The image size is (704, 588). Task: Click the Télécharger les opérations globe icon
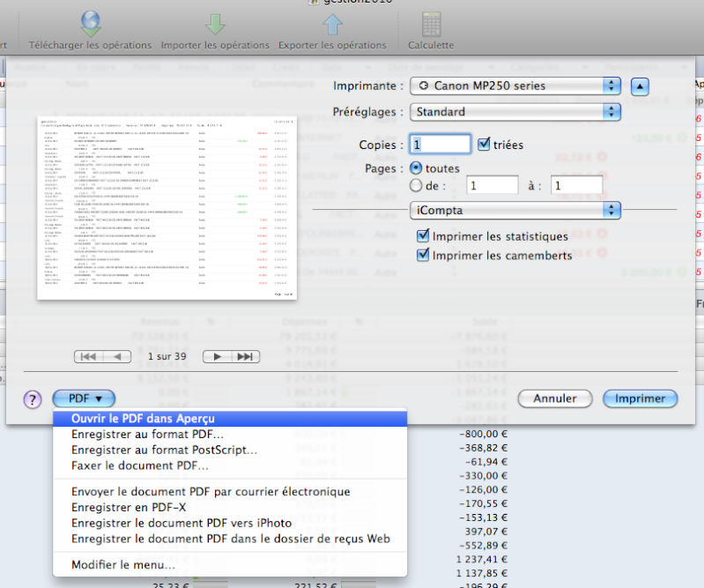click(x=91, y=25)
